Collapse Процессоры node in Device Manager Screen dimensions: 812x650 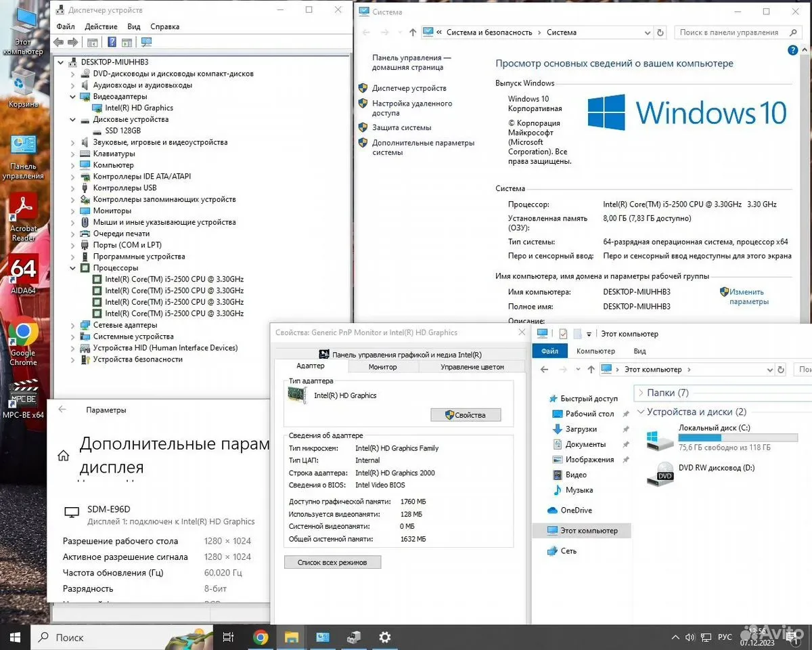(x=73, y=268)
